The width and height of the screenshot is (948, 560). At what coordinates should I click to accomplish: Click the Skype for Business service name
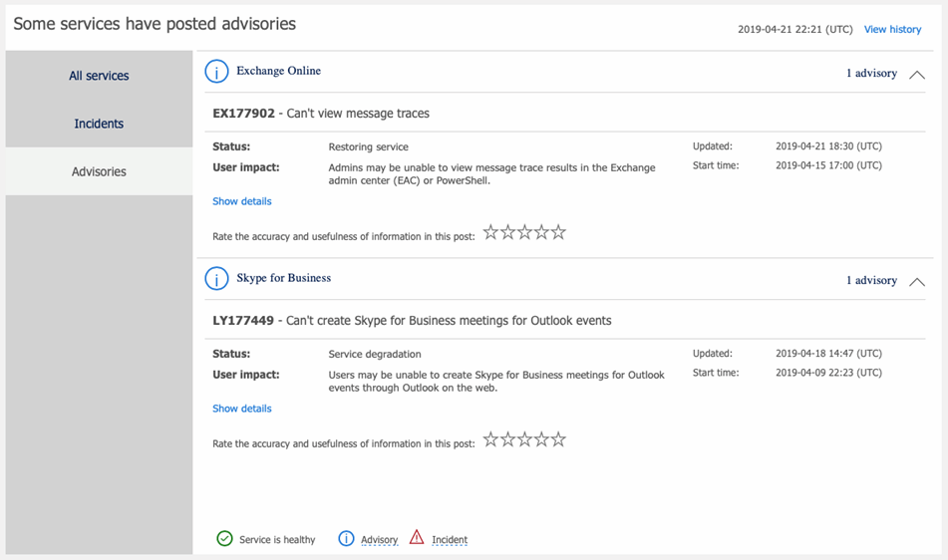pyautogui.click(x=283, y=278)
